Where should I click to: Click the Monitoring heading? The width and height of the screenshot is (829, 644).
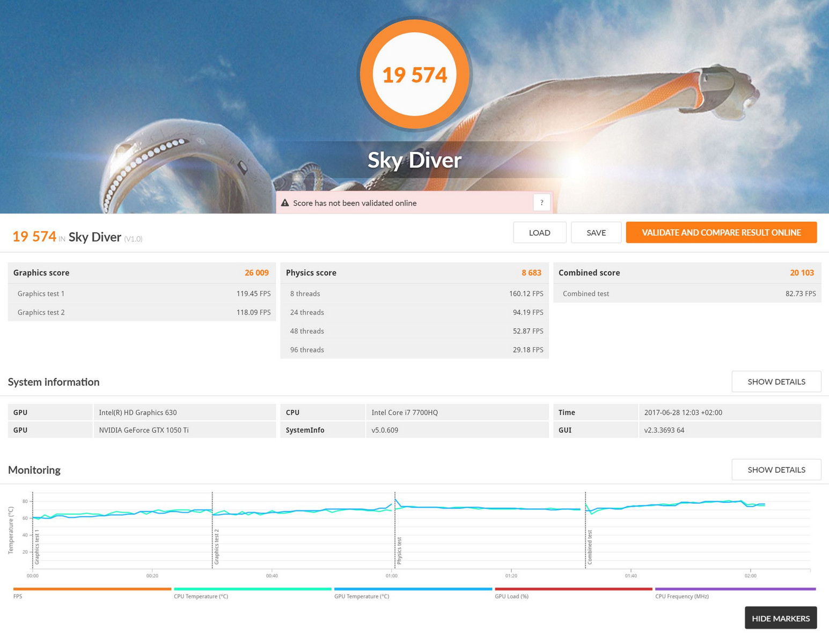click(x=34, y=470)
